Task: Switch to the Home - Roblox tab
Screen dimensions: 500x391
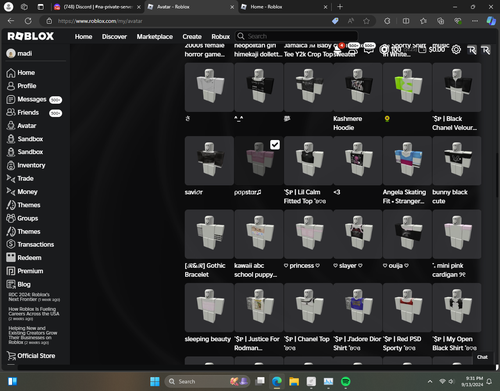Action: [x=284, y=7]
